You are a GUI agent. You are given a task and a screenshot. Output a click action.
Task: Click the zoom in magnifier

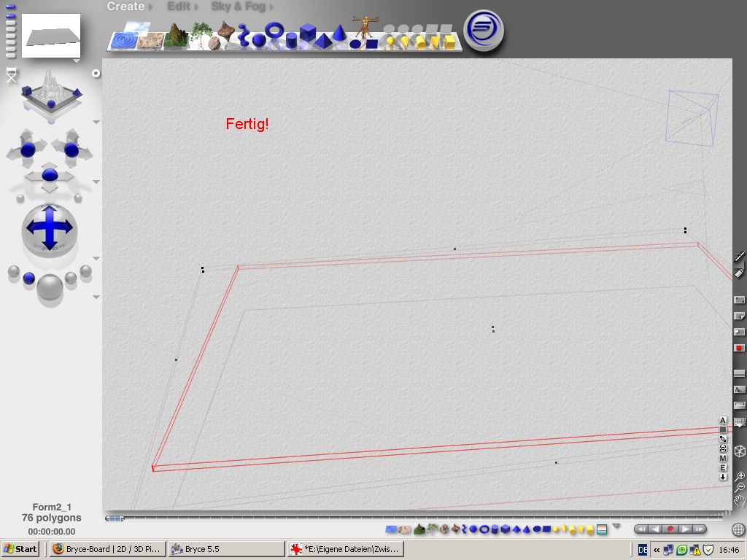(x=740, y=476)
